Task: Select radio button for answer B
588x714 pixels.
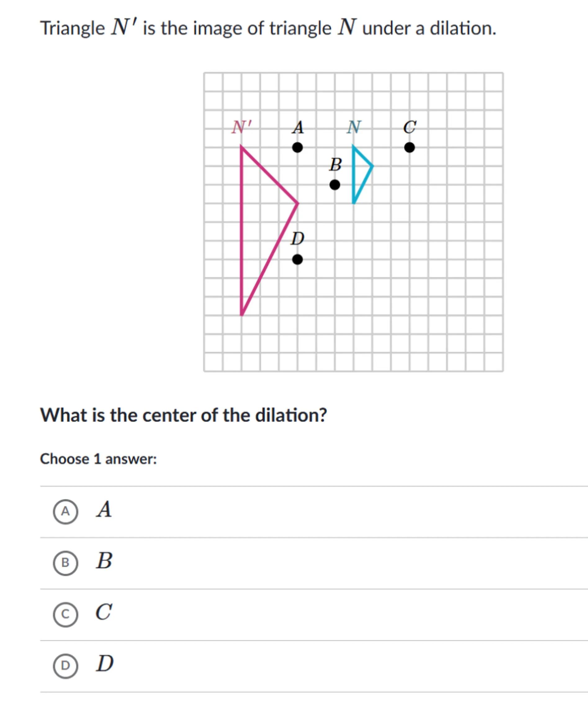Action: point(65,563)
